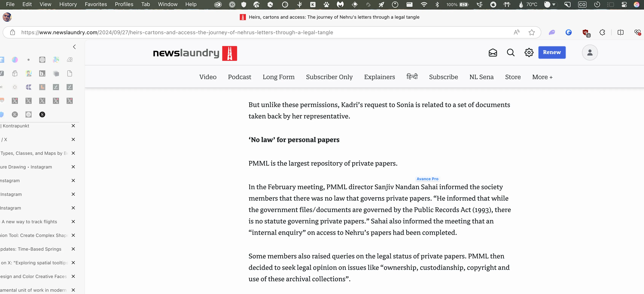Viewport: 644px width, 294px height.
Task: Open the Read Aloud icon
Action: [516, 33]
